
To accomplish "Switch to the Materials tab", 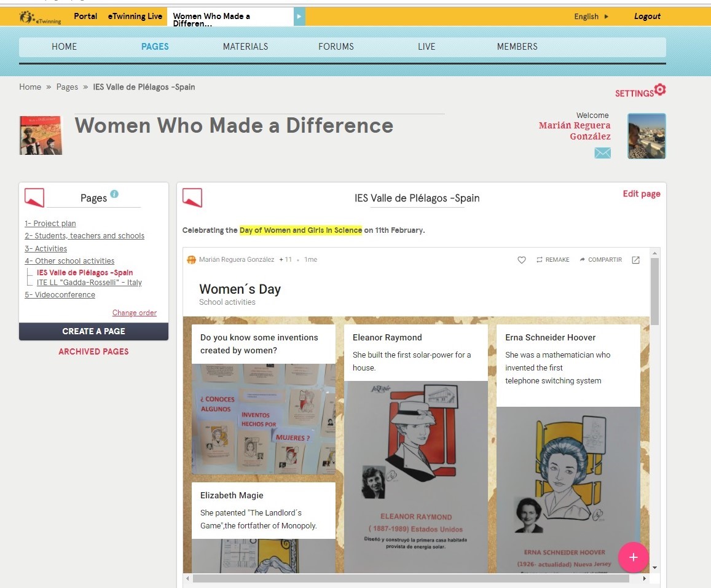I will tap(245, 47).
